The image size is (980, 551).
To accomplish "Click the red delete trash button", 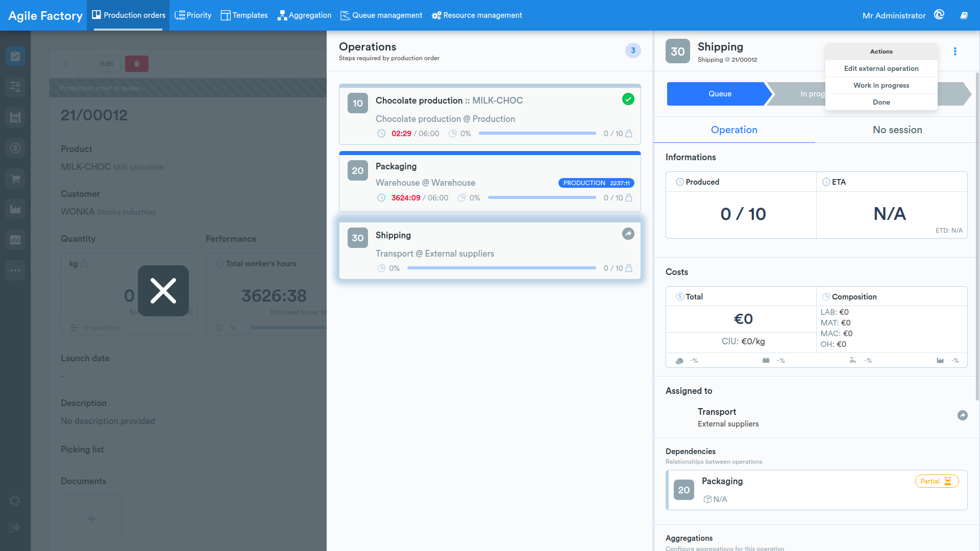I will [137, 64].
